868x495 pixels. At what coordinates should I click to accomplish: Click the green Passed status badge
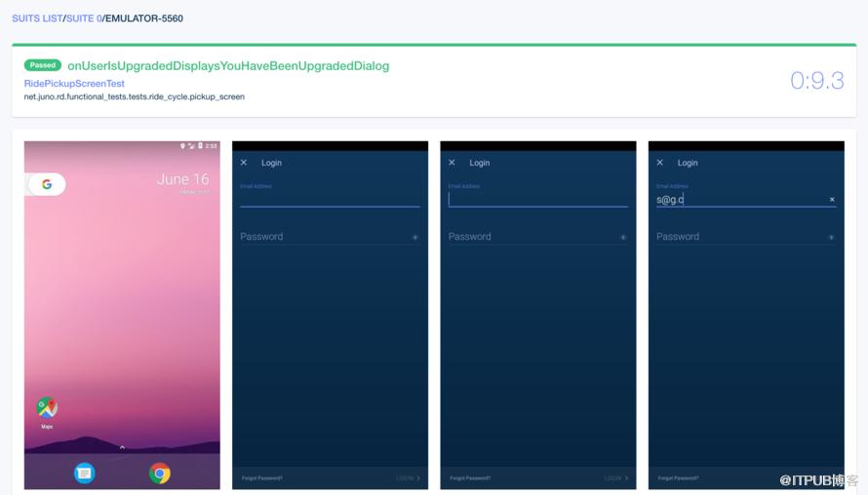[43, 65]
